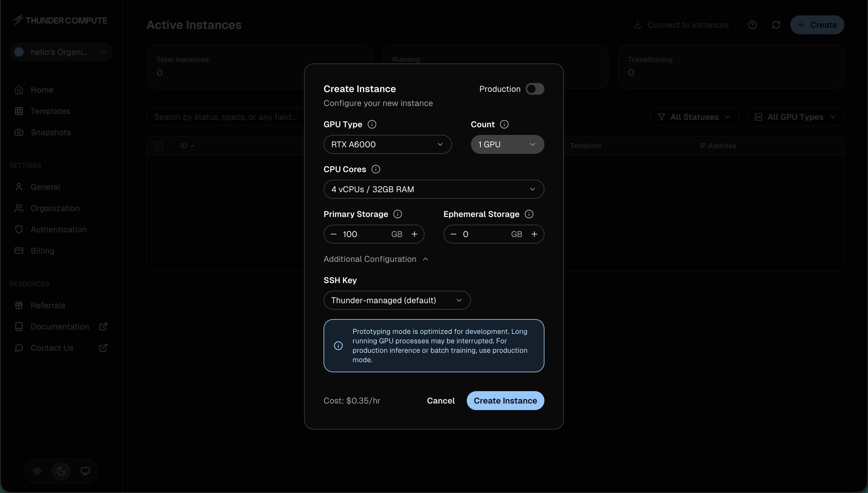The width and height of the screenshot is (868, 493).
Task: Click the Contact Us chat icon
Action: pos(19,348)
